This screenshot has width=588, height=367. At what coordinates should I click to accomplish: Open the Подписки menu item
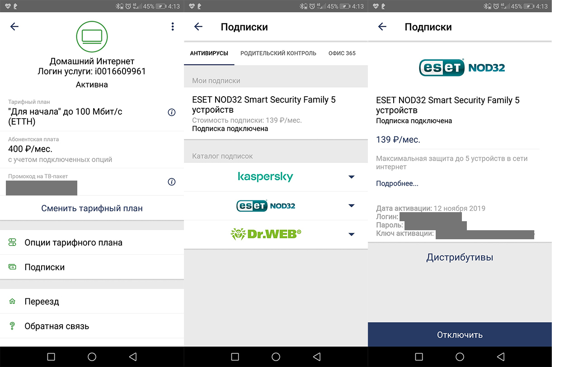coord(92,267)
